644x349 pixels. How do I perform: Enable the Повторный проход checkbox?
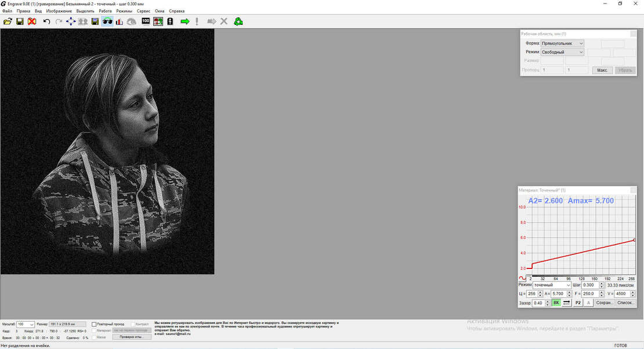pyautogui.click(x=94, y=324)
